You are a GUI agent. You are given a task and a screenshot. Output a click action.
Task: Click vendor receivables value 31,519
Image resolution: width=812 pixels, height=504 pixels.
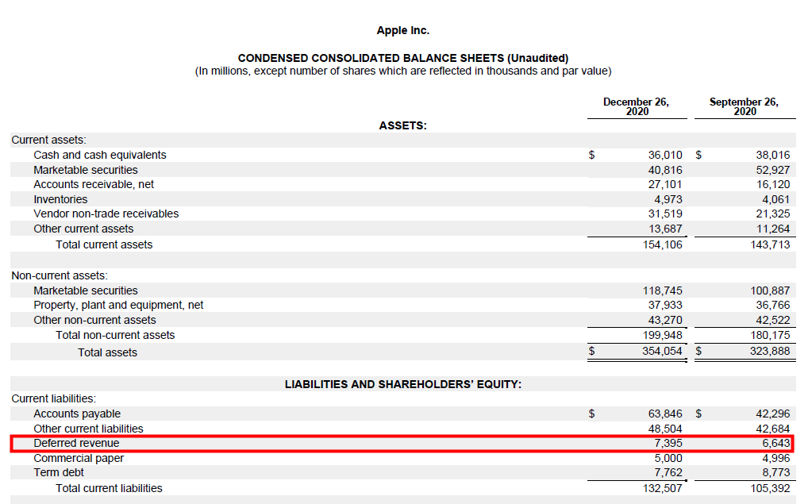click(665, 214)
